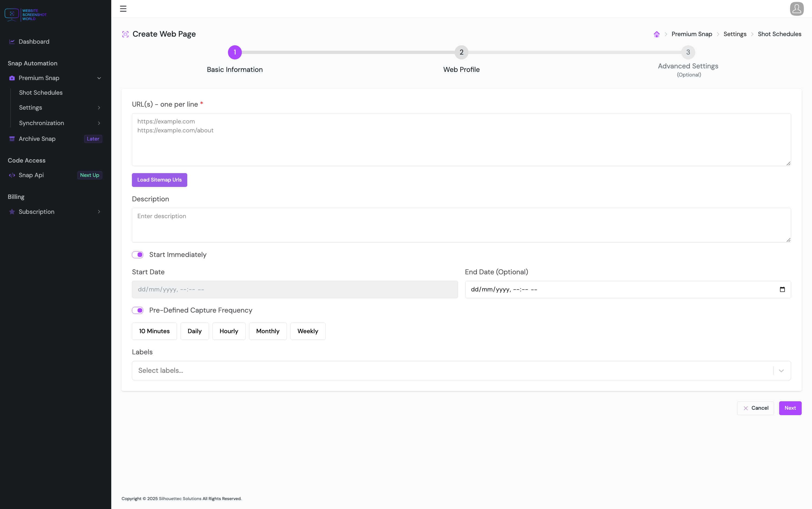Open the user profile avatar
The image size is (812, 509).
tap(797, 9)
